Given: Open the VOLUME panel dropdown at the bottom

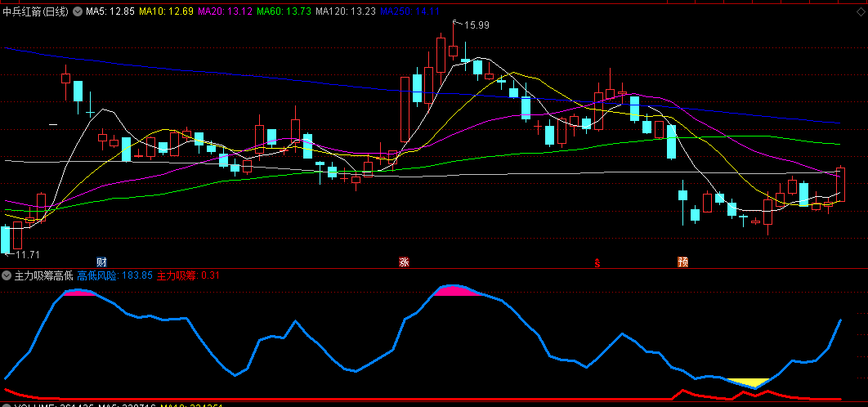Looking at the screenshot, I should (7, 405).
